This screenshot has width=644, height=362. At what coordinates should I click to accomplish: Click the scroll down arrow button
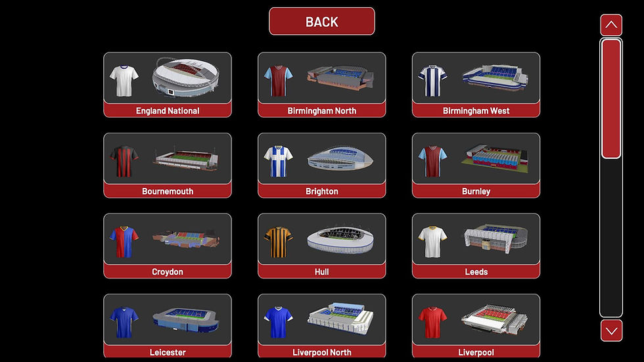[x=611, y=331]
